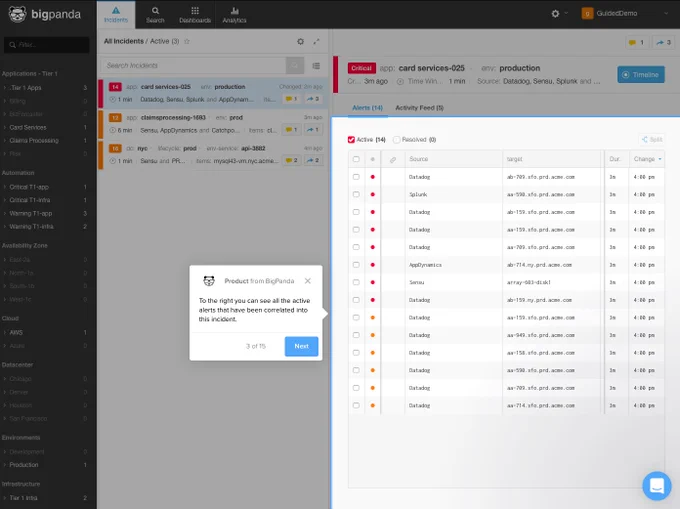Select checkbox for aa-949.sfo.prd.acme.com alert
This screenshot has height=509, width=680.
click(x=356, y=335)
